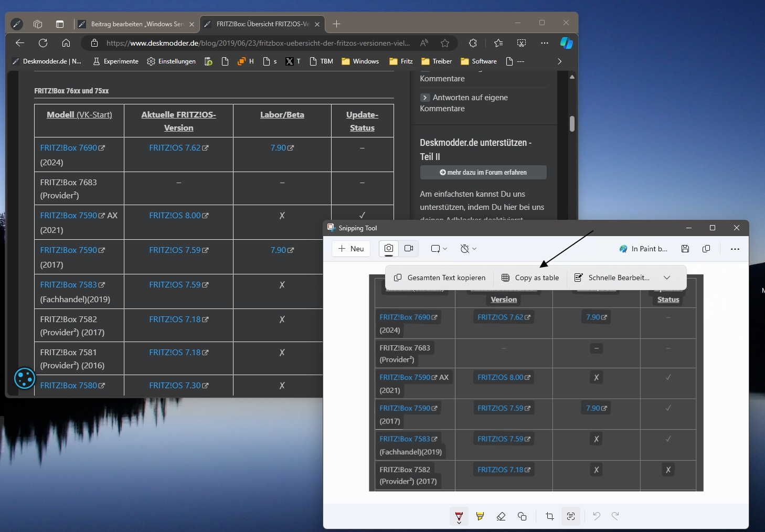Viewport: 765px width, 532px height.
Task: Open Edge workspaces icon in title bar
Action: pyautogui.click(x=38, y=24)
